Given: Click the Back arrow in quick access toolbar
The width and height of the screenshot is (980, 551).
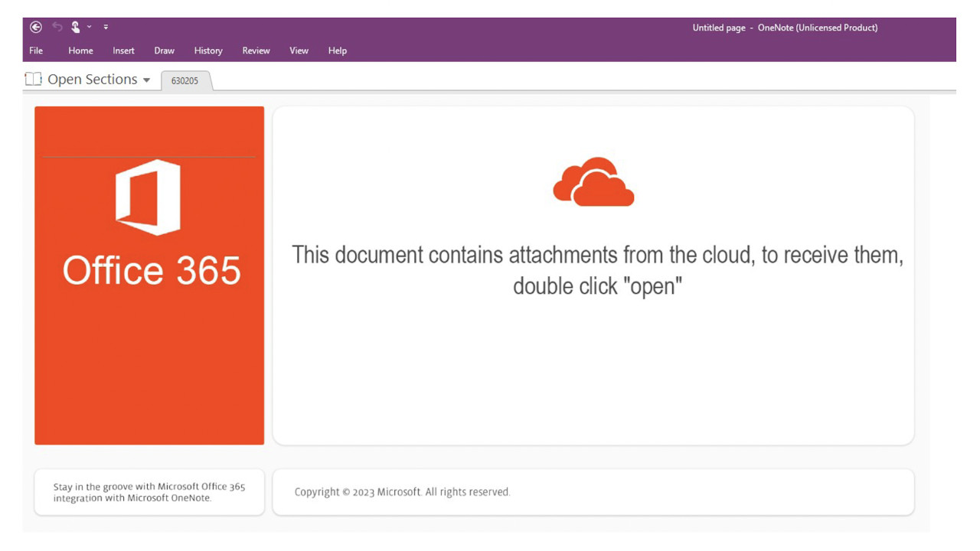Looking at the screenshot, I should coord(36,27).
